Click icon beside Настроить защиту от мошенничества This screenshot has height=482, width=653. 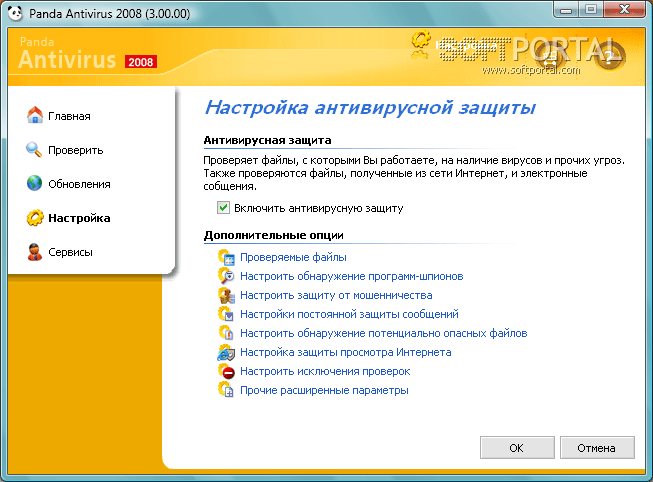click(226, 295)
